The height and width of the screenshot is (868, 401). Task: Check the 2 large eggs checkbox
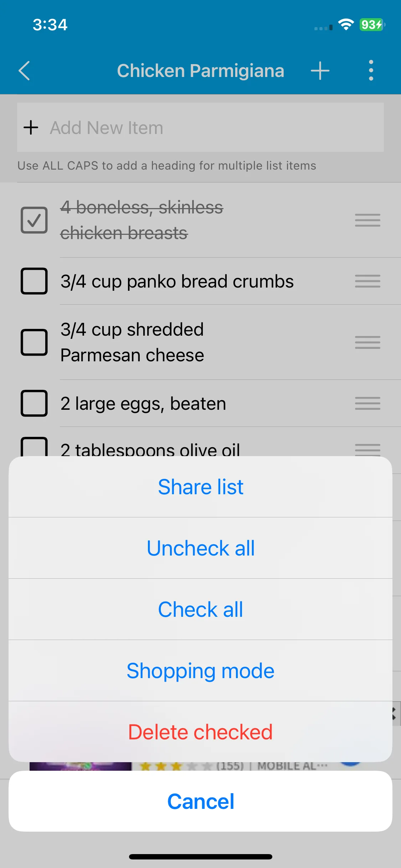coord(34,403)
